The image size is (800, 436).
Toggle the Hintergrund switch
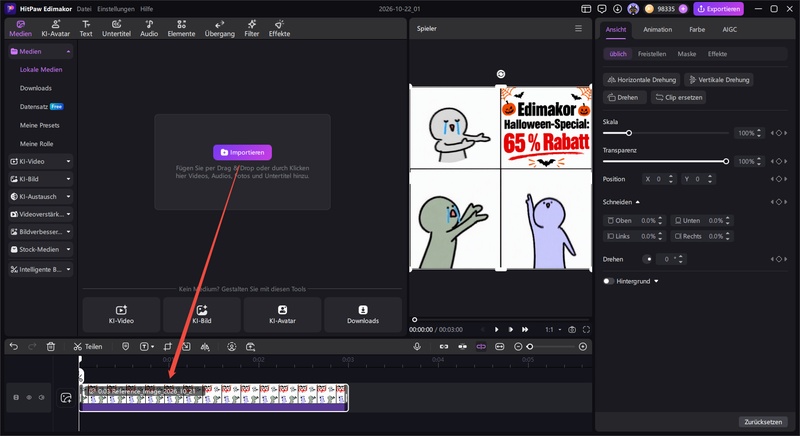(608, 281)
